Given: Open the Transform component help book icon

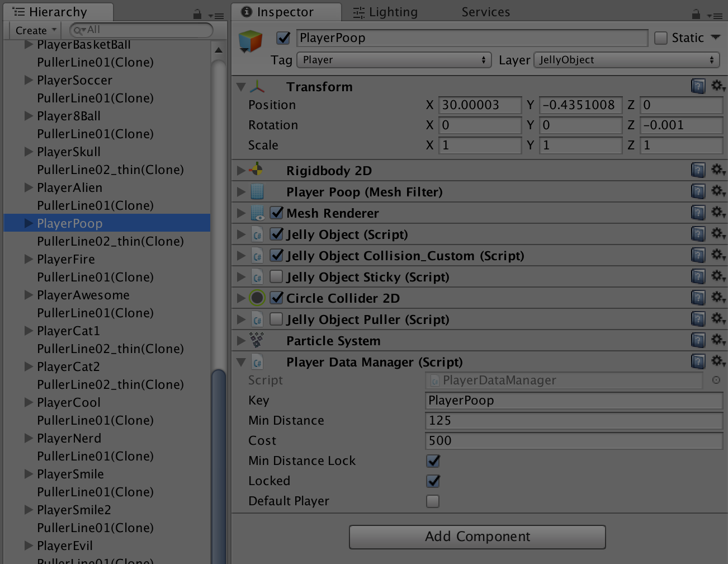Looking at the screenshot, I should pos(698,86).
